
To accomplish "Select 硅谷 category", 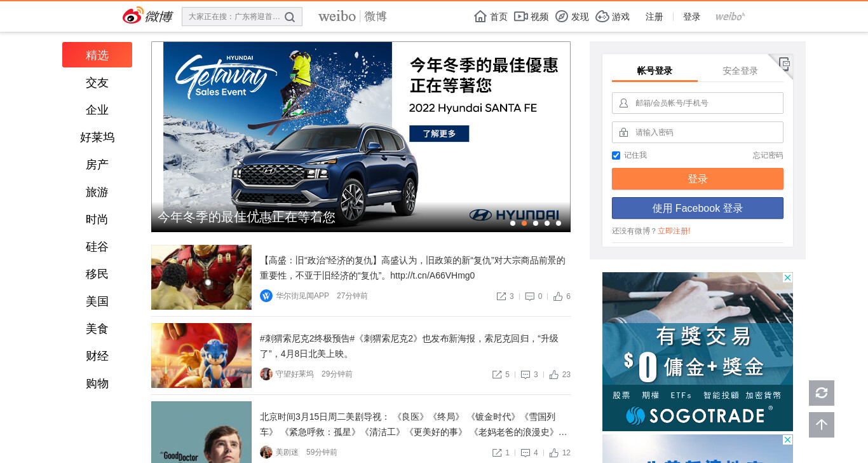I will pos(97,247).
